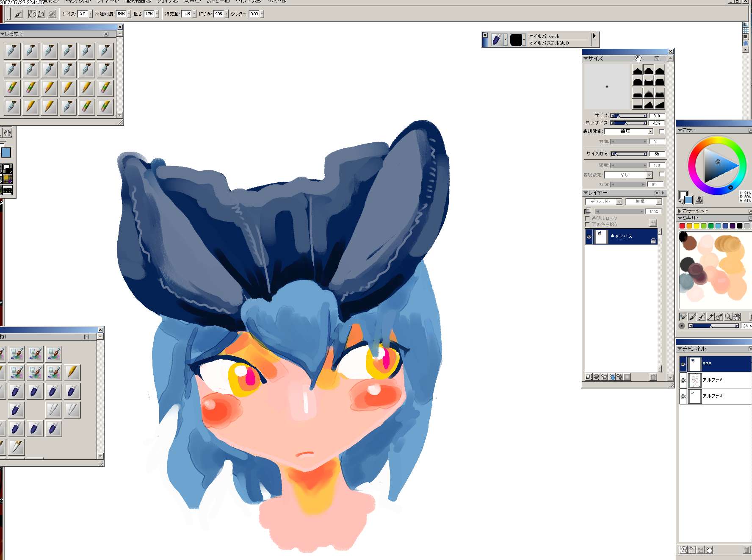The width and height of the screenshot is (752, 560).
Task: Hide the キャンバス layer eye icon
Action: 589,237
